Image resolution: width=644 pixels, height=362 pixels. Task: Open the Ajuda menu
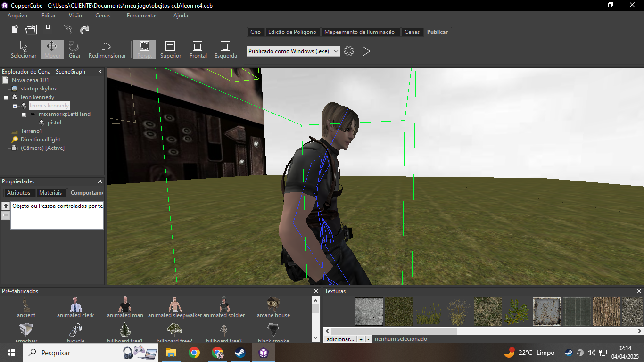click(x=181, y=16)
